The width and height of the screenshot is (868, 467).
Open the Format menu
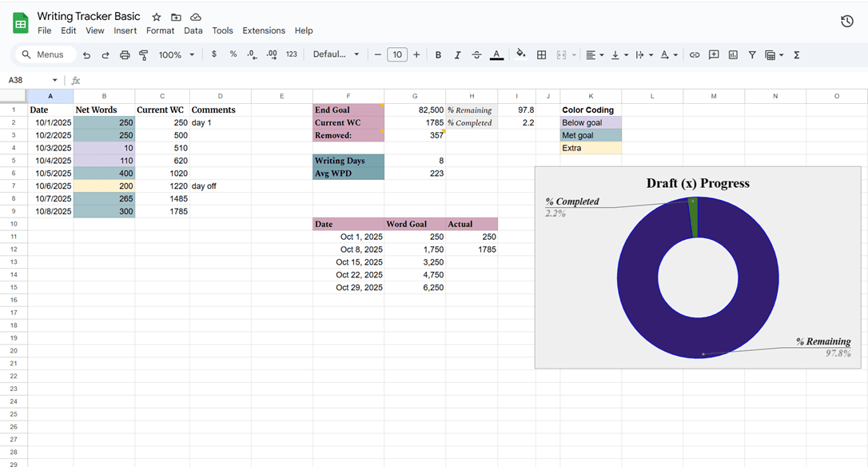tap(160, 30)
